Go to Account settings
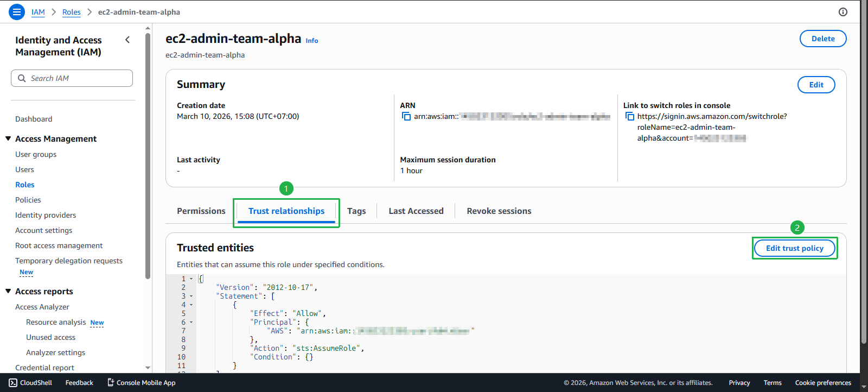Image resolution: width=868 pixels, height=392 pixels. coord(44,230)
